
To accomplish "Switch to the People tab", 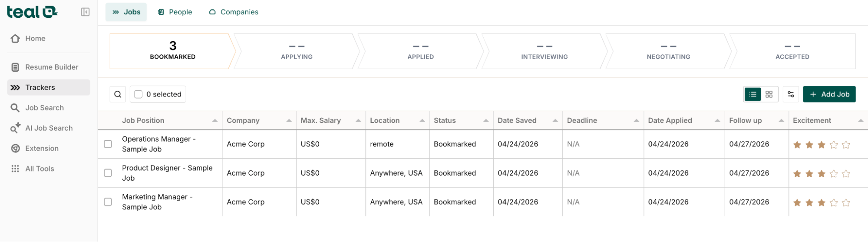I will coord(175,12).
